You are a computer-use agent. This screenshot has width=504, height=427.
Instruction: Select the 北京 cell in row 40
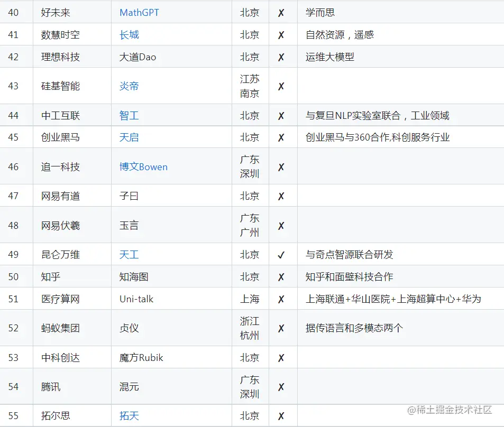250,12
